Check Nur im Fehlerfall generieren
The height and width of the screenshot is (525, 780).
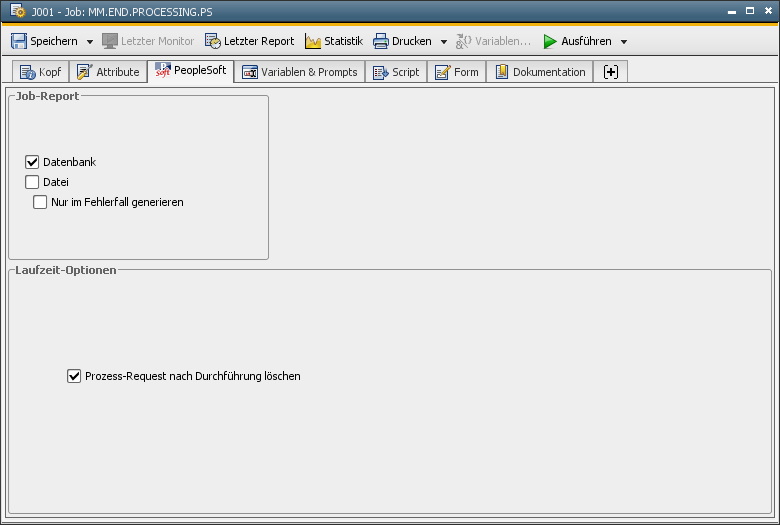(x=40, y=202)
